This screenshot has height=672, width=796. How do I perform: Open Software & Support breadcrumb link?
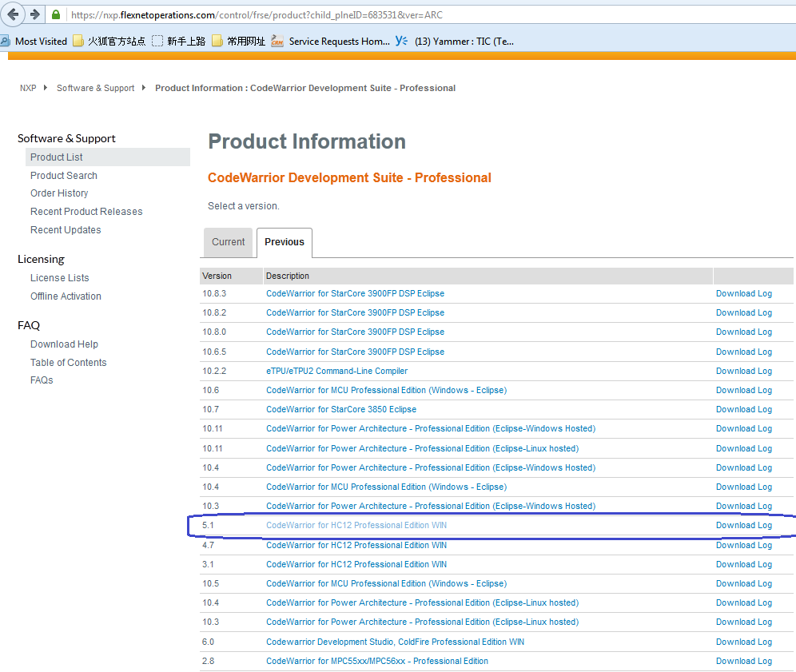95,88
